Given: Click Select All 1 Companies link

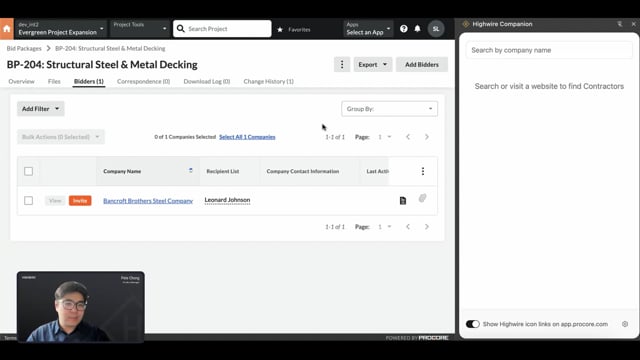Looking at the screenshot, I should (247, 137).
